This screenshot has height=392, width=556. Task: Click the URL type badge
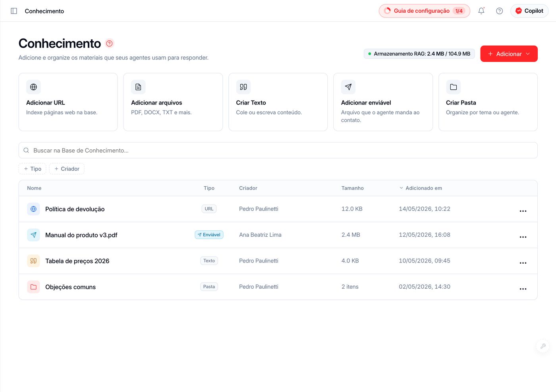pos(209,209)
